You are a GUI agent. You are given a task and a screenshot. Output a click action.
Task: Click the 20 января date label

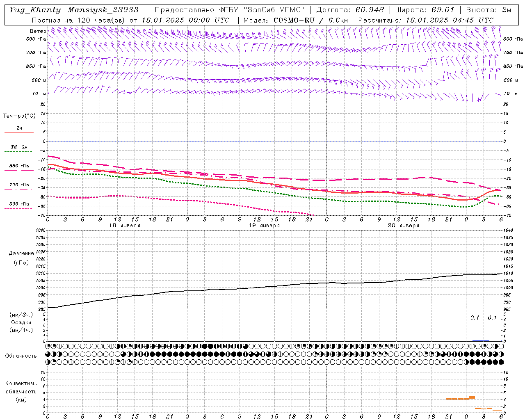pyautogui.click(x=404, y=226)
